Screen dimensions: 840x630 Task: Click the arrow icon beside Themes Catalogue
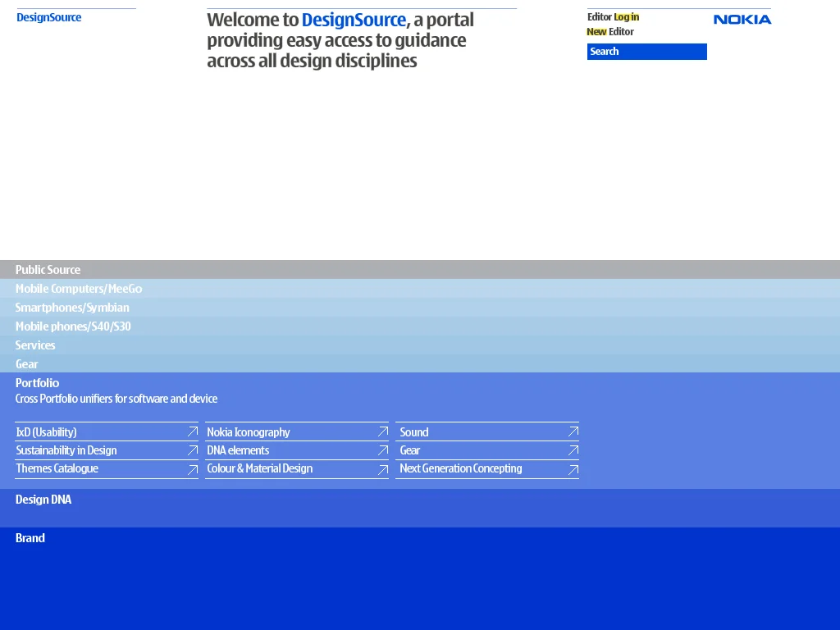point(192,470)
